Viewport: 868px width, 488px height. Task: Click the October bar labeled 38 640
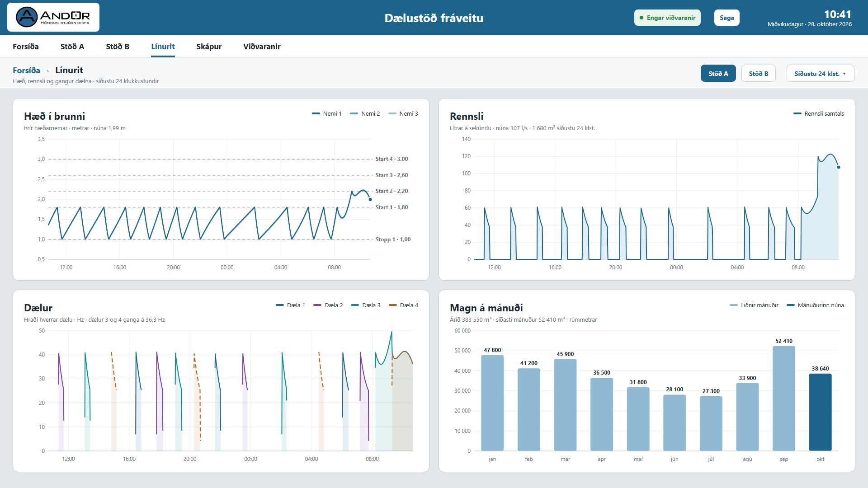pos(820,412)
